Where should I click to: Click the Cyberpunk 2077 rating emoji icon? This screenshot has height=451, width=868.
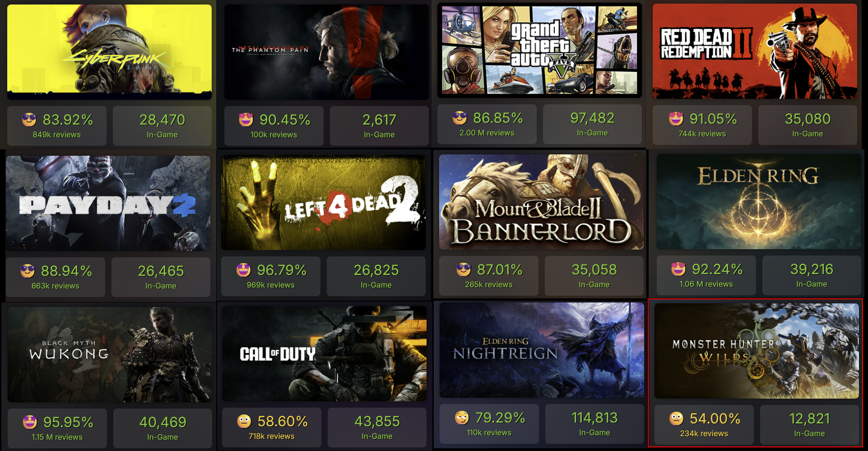click(29, 120)
